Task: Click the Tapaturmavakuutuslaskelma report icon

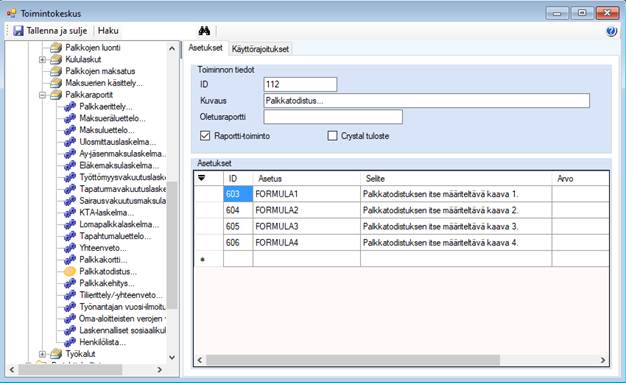Action: (70, 189)
